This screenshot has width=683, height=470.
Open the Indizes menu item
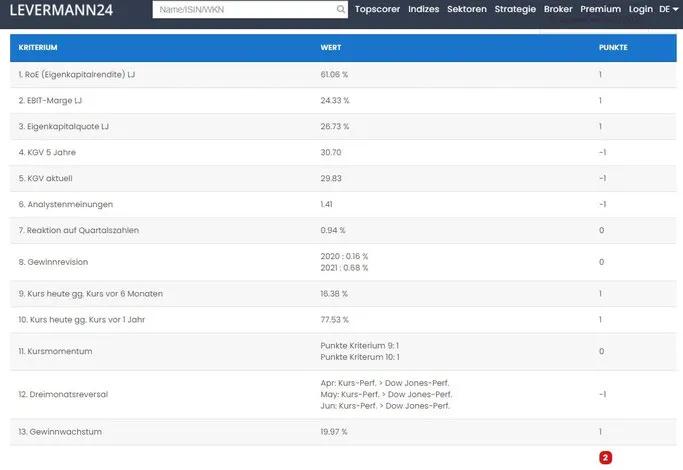(x=423, y=9)
